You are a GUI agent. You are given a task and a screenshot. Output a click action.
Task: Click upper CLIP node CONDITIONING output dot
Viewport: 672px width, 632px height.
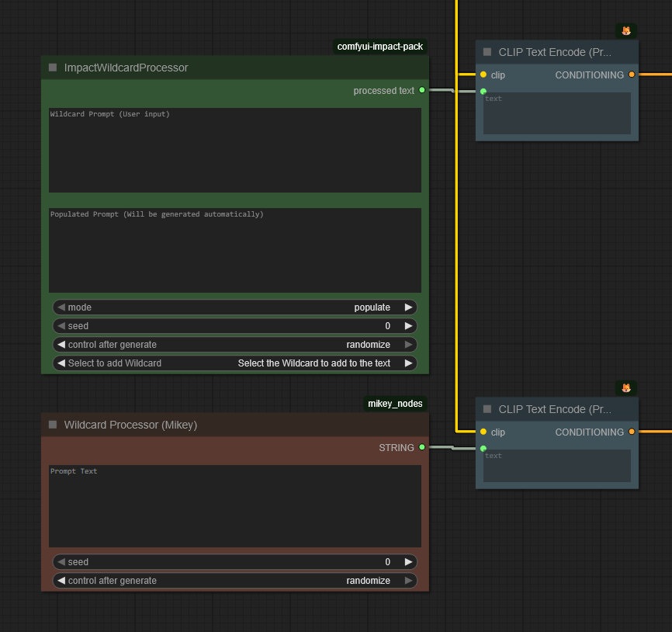632,75
